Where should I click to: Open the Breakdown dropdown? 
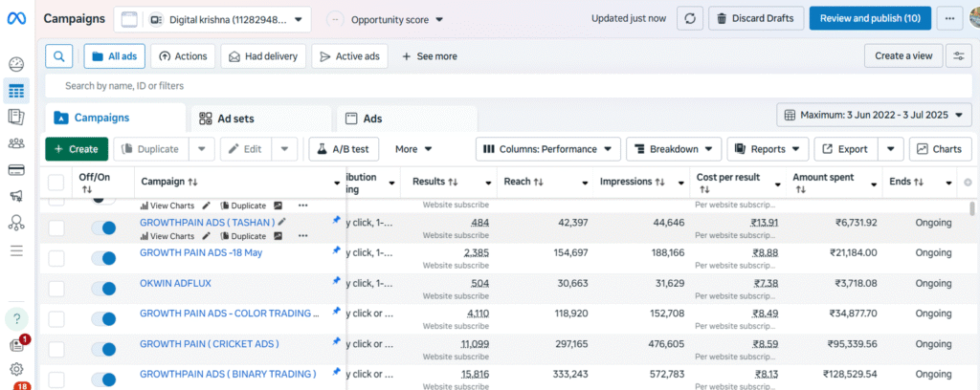click(674, 149)
